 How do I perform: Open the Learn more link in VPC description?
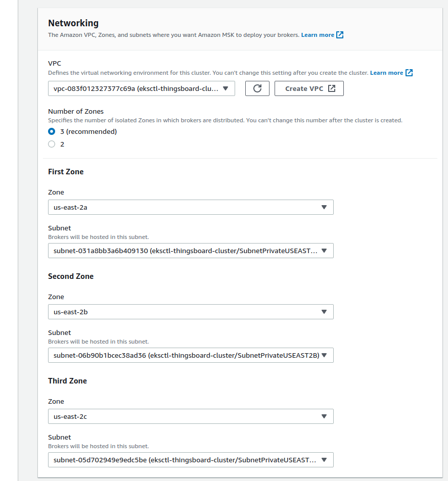[386, 73]
